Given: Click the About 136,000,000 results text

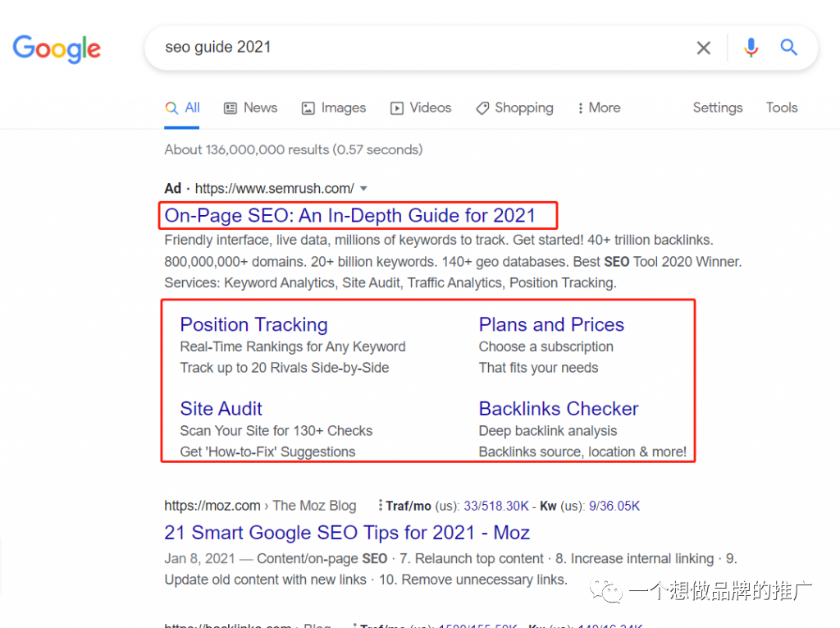Looking at the screenshot, I should tap(294, 149).
